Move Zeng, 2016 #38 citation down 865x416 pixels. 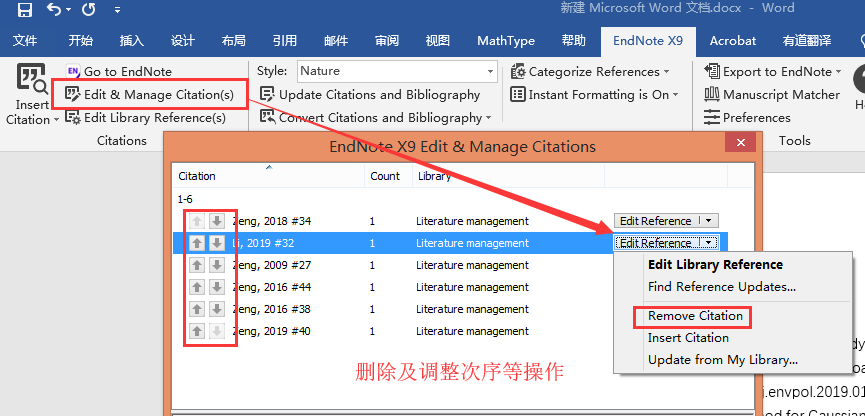pos(217,310)
